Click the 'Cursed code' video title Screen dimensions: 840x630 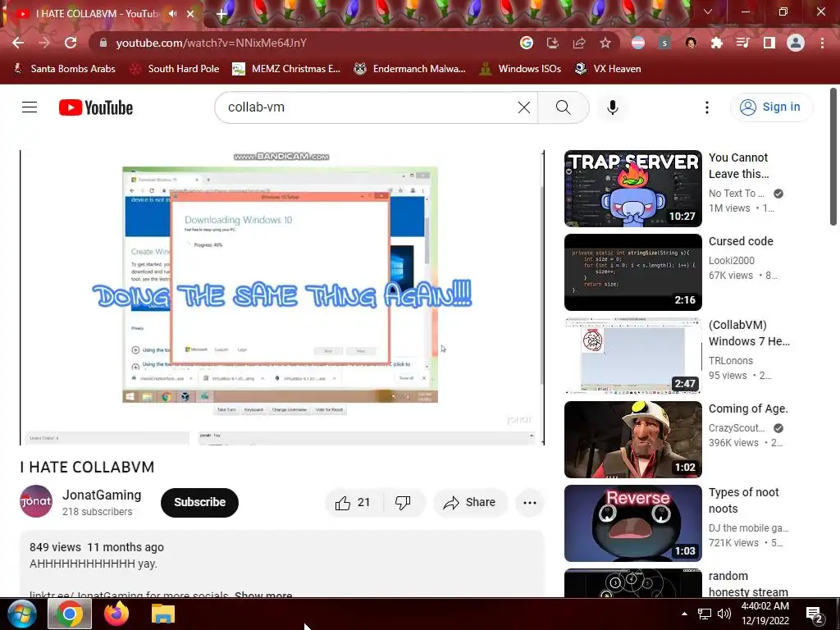tap(741, 241)
